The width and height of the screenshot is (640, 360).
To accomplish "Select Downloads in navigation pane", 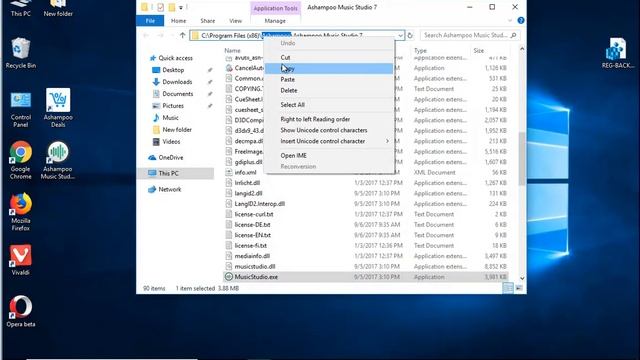I will [177, 82].
